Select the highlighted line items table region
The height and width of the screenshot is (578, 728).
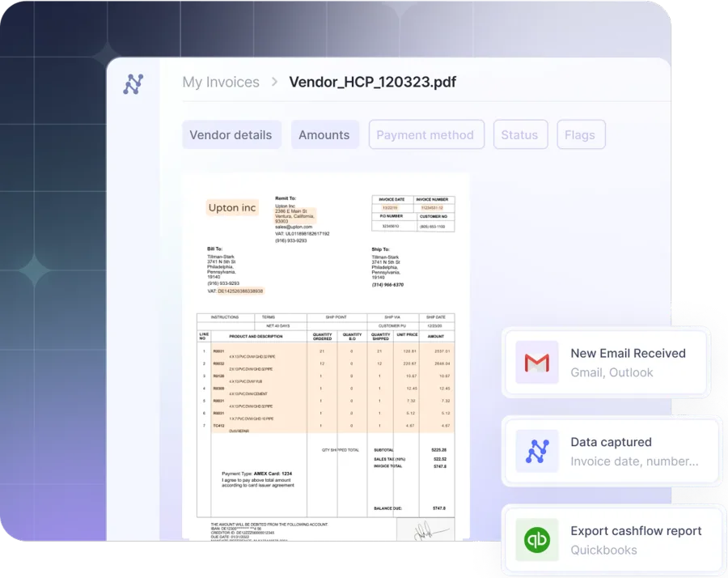332,388
